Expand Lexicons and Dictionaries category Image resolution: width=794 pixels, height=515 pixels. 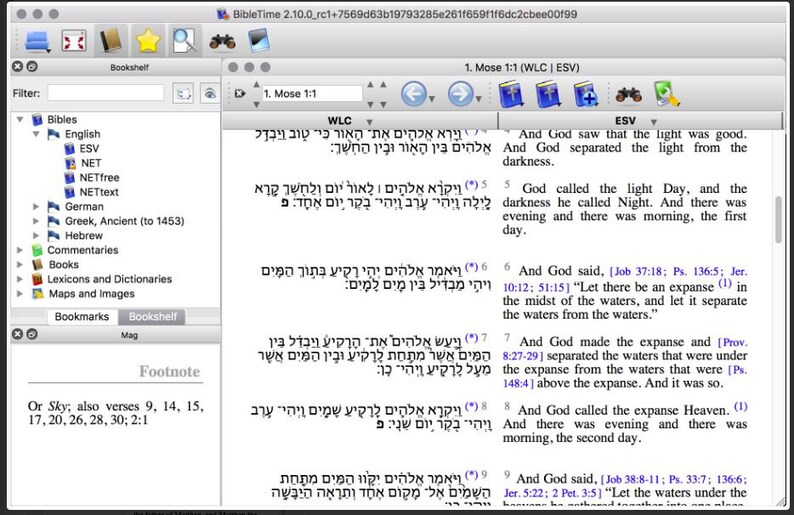pos(20,279)
